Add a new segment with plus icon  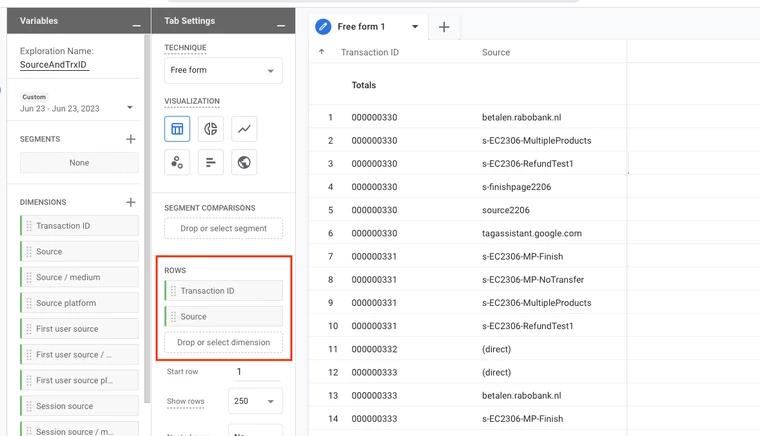pos(130,139)
